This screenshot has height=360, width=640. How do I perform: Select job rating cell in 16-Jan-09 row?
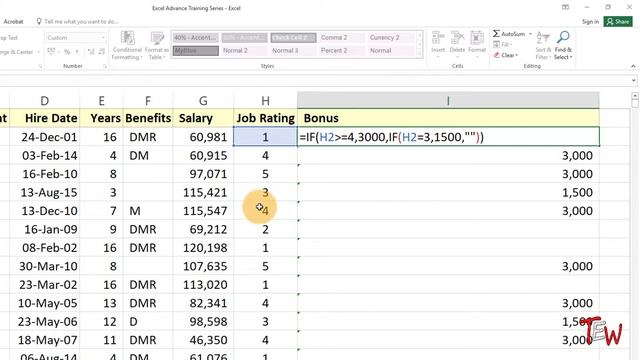pos(265,229)
